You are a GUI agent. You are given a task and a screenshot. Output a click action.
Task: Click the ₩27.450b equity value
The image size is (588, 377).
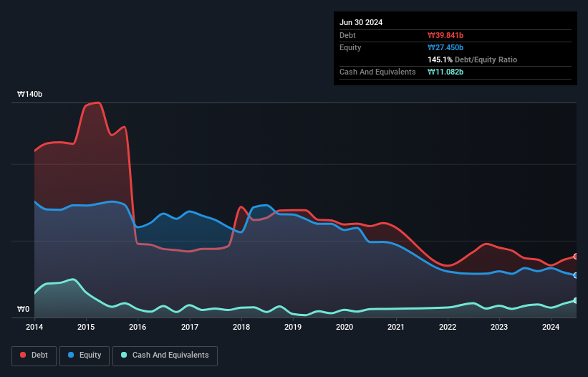pos(445,47)
